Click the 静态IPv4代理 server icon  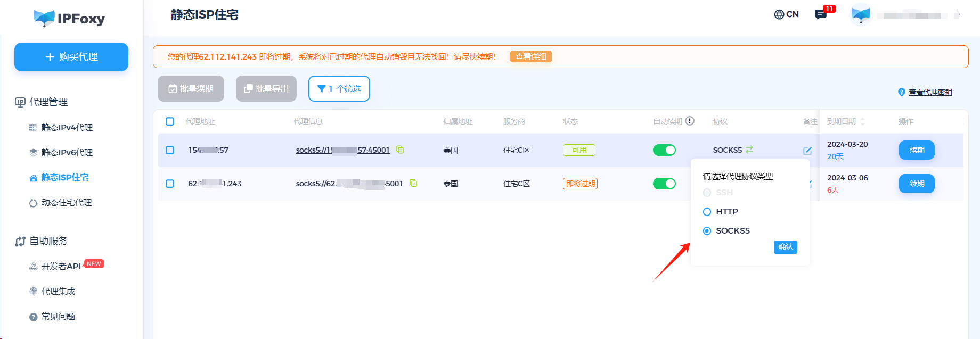tap(33, 128)
